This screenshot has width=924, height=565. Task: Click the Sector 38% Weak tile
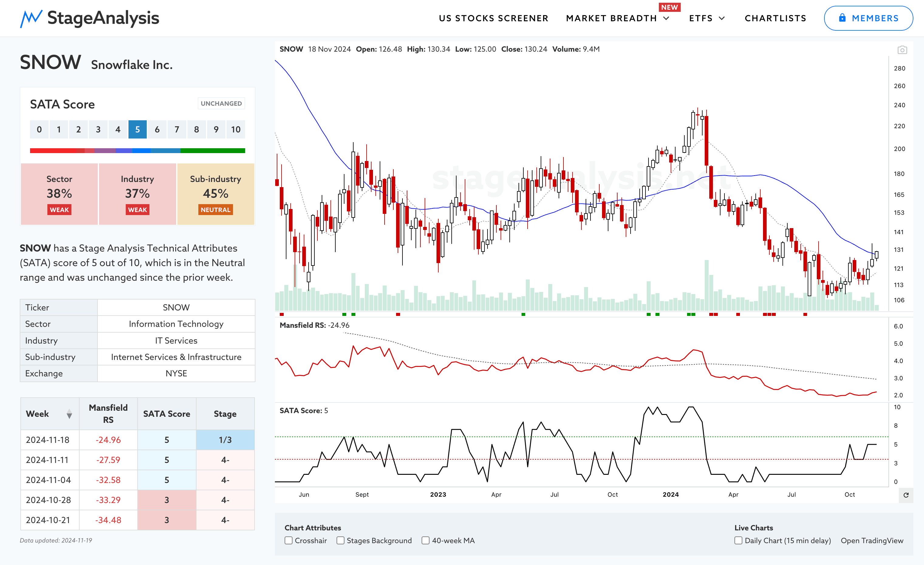point(59,194)
